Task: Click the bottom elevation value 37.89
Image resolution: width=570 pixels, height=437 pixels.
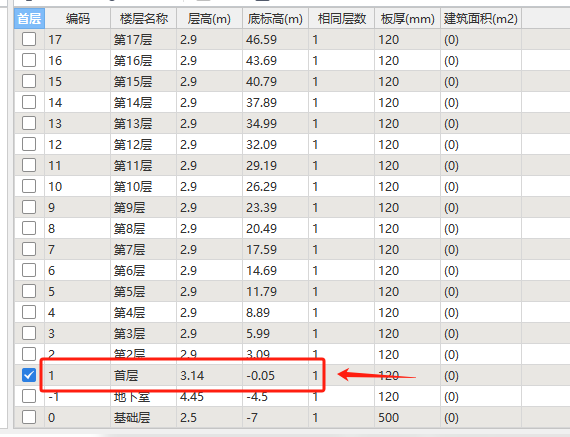Action: [261, 103]
